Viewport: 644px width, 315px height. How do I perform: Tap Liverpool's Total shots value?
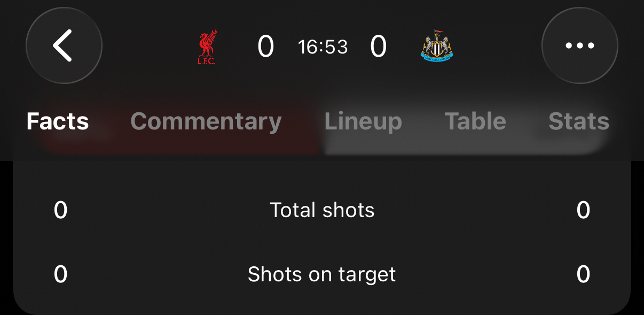[61, 210]
